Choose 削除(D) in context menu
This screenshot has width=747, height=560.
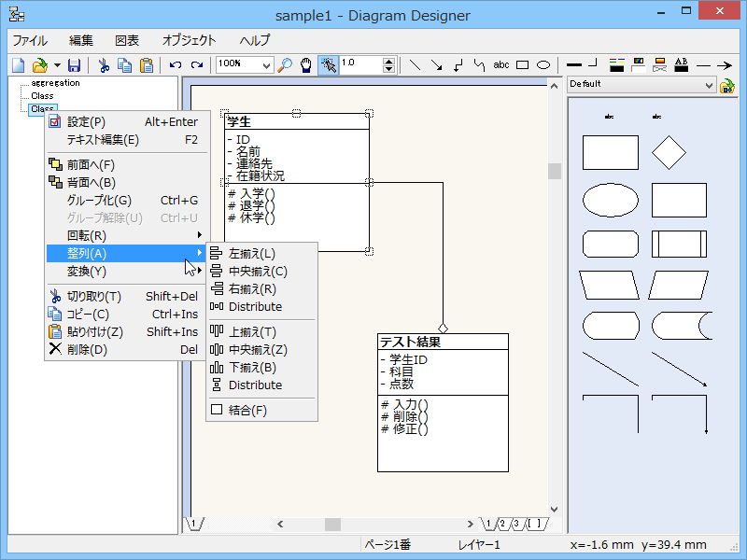click(127, 349)
